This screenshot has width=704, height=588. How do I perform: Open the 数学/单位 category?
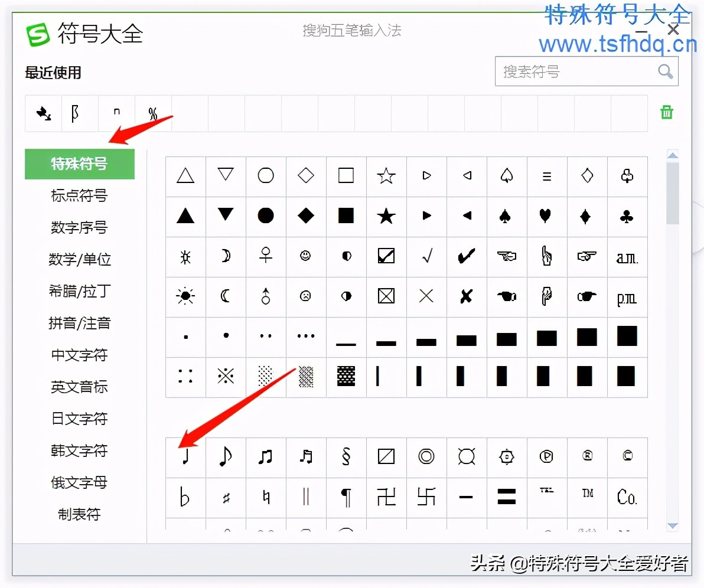click(x=79, y=260)
